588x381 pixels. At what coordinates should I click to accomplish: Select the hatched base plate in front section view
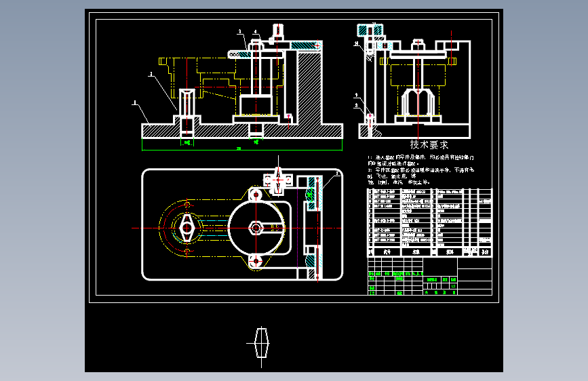242,131
